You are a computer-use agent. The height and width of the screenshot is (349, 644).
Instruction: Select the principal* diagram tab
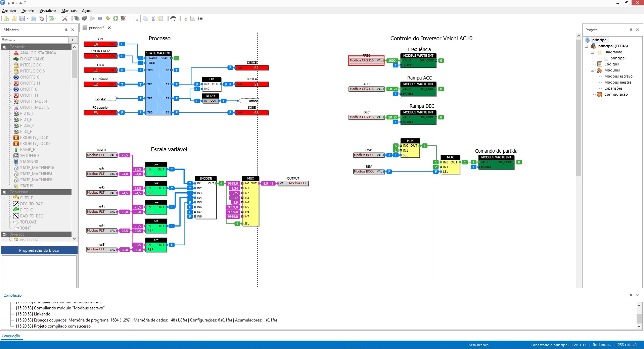point(96,28)
